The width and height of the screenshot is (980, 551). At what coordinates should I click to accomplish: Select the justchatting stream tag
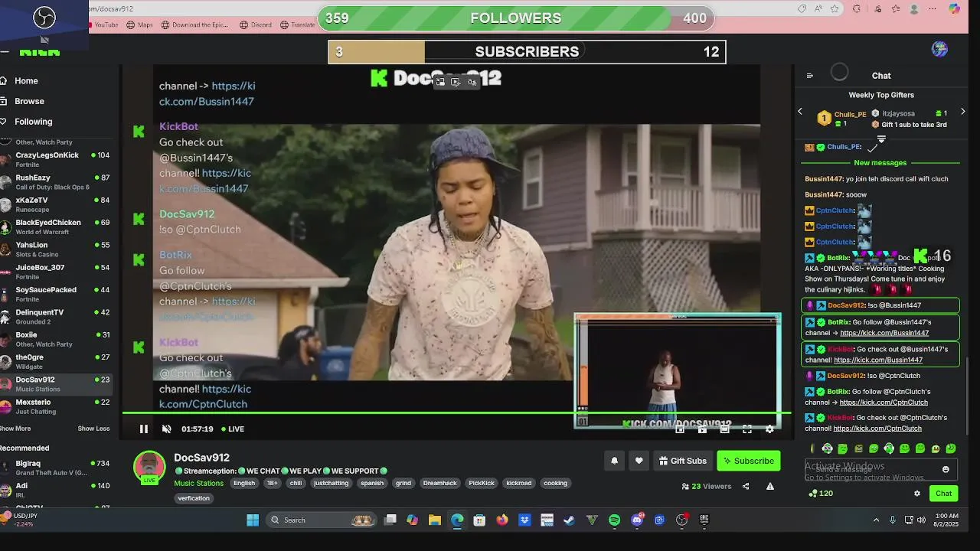pos(331,484)
